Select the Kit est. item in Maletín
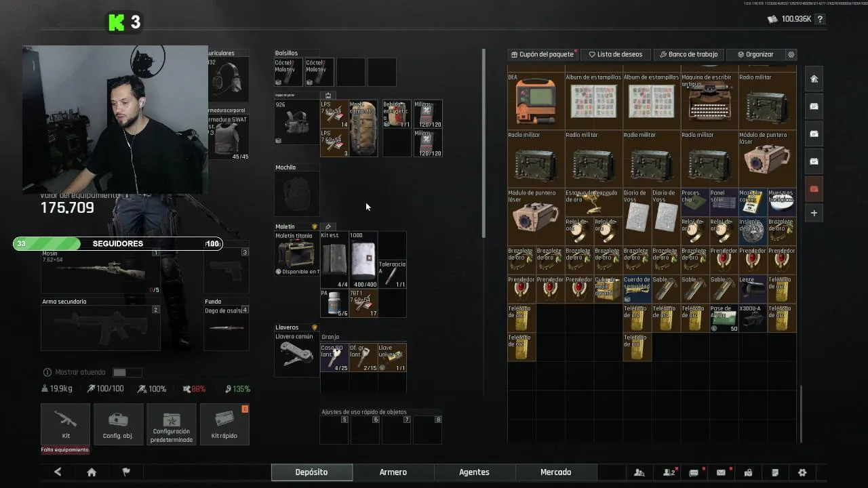The image size is (868, 488). click(334, 260)
